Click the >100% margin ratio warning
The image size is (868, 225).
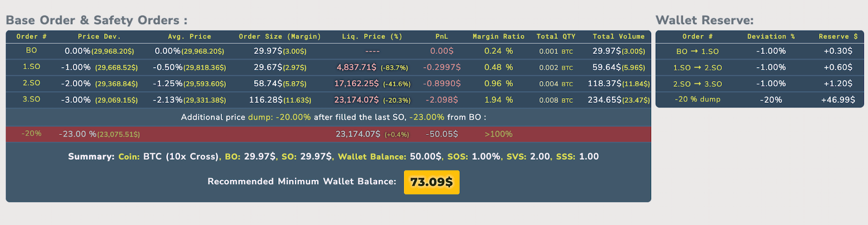499,134
